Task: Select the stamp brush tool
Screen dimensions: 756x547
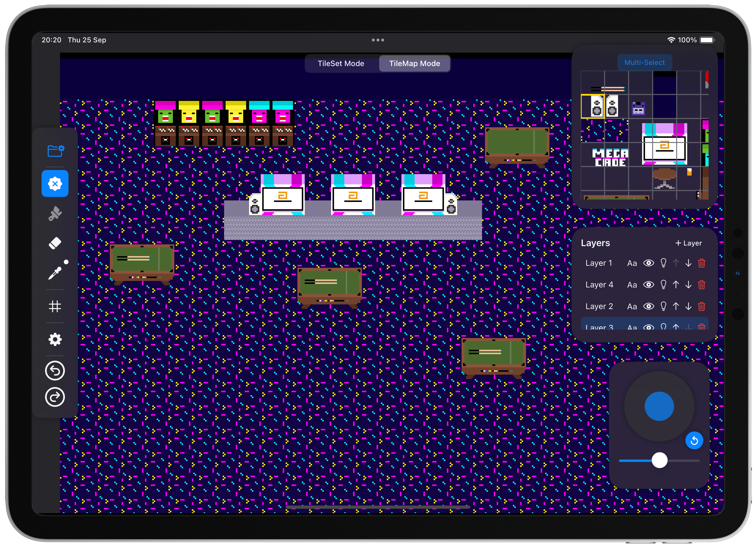Action: pos(55,214)
